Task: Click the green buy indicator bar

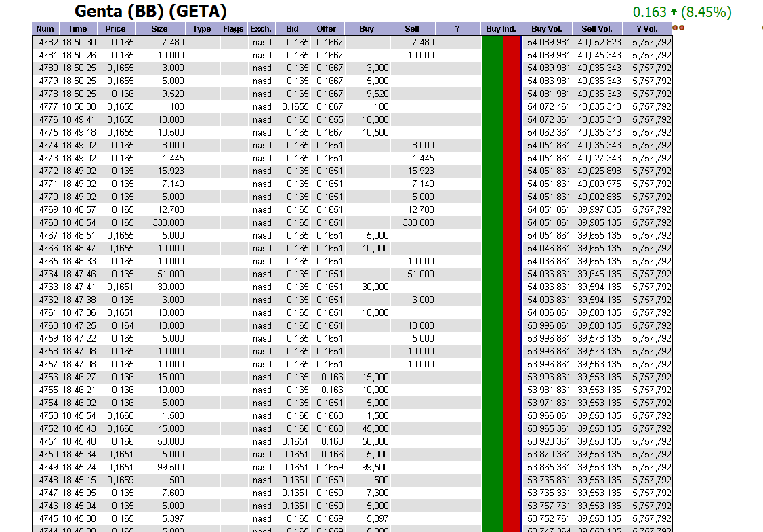Action: tap(493, 283)
